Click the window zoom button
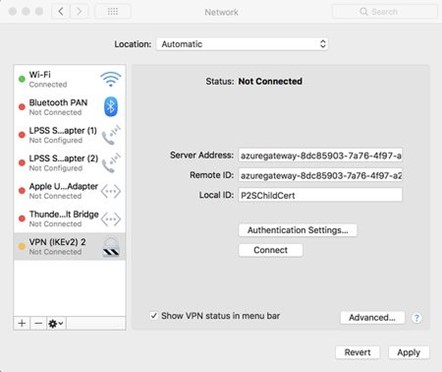 (x=39, y=12)
